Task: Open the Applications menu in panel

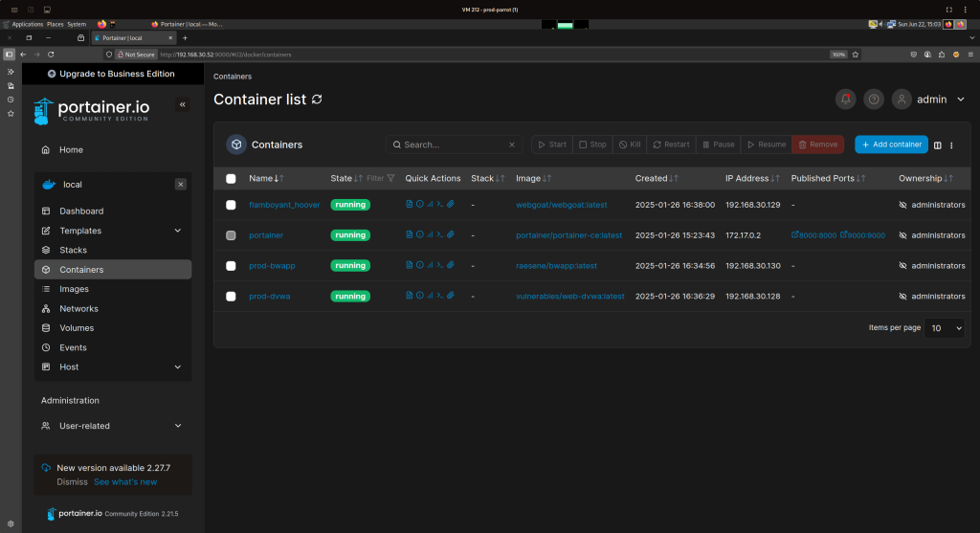Action: point(27,24)
